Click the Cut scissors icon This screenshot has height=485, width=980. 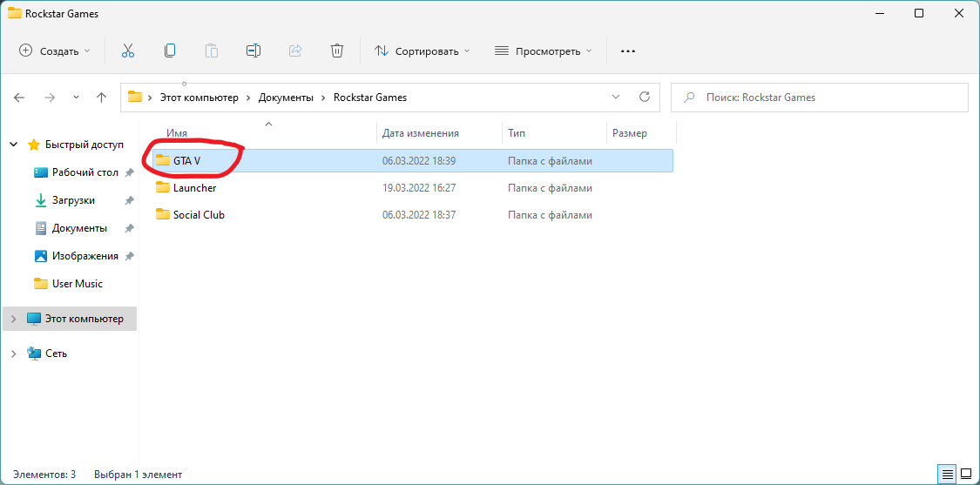coord(128,51)
